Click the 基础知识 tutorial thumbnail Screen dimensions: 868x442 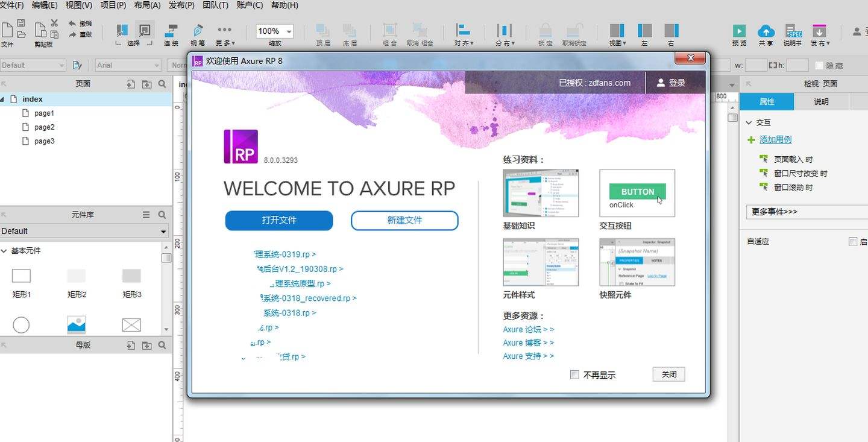tap(541, 193)
